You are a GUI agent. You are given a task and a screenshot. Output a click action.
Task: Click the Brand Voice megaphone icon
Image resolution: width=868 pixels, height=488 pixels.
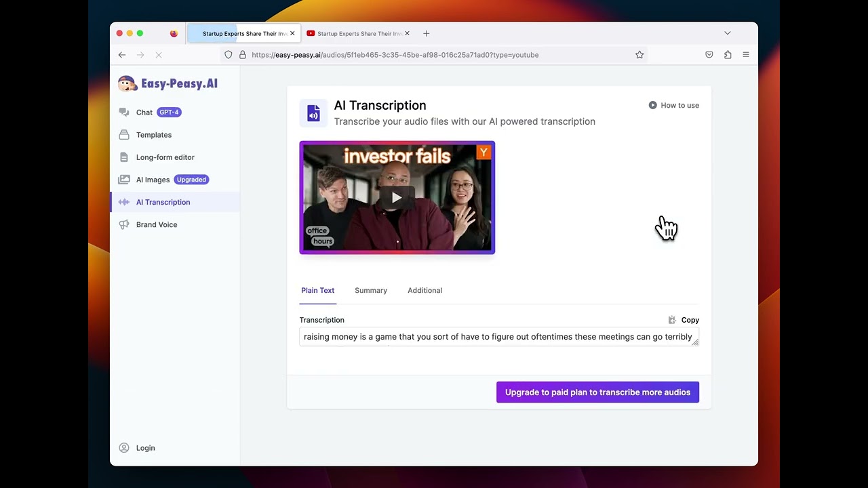123,224
